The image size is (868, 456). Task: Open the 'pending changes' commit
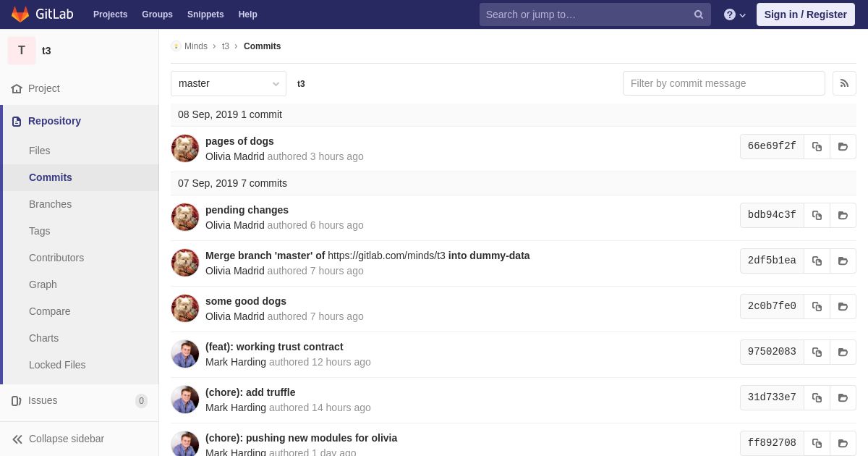click(x=247, y=210)
